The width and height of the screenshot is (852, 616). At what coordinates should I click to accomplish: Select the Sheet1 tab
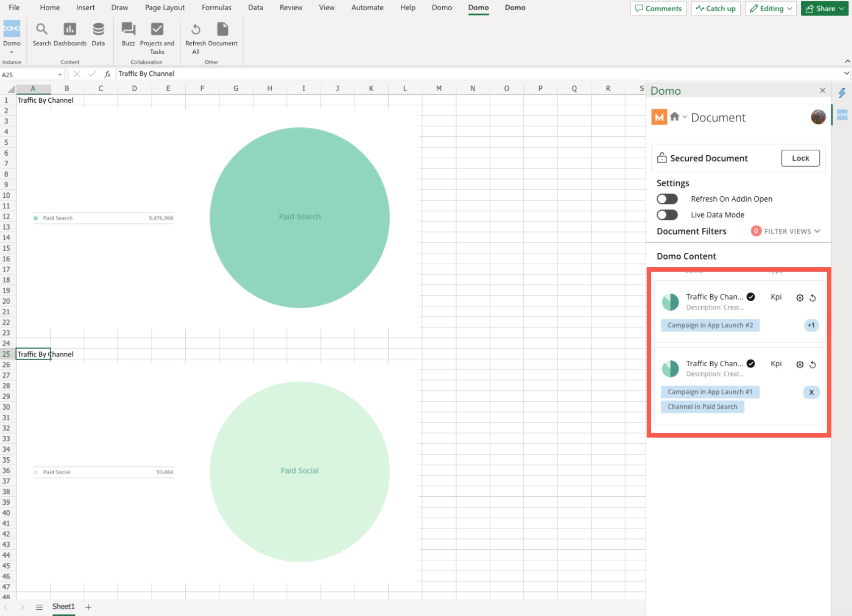(63, 606)
